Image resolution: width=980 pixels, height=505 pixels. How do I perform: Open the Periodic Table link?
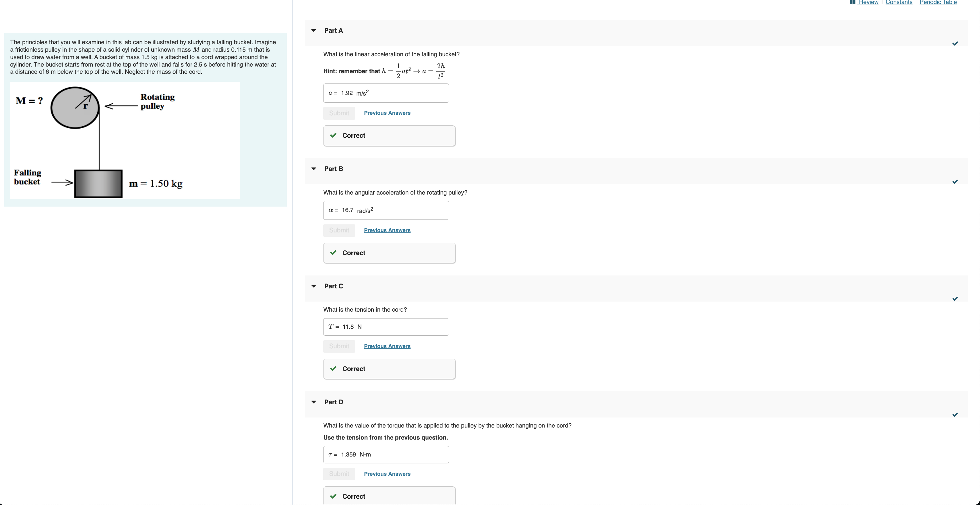(x=938, y=3)
